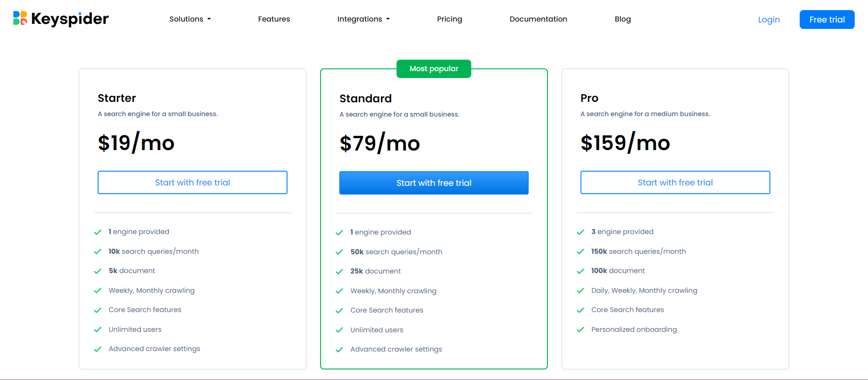Click checkmark next to Standard's Advanced crawler settings
The height and width of the screenshot is (380, 868).
point(339,350)
